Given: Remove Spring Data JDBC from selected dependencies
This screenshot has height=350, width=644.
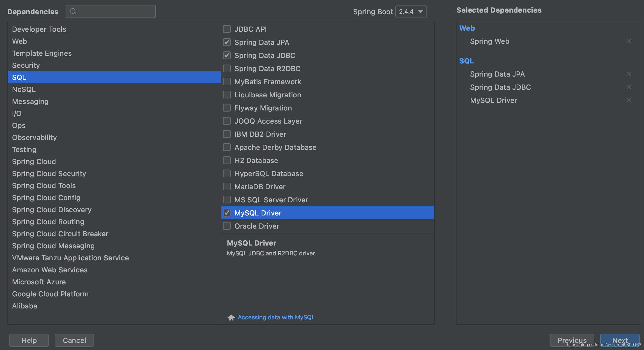Looking at the screenshot, I should pos(629,87).
